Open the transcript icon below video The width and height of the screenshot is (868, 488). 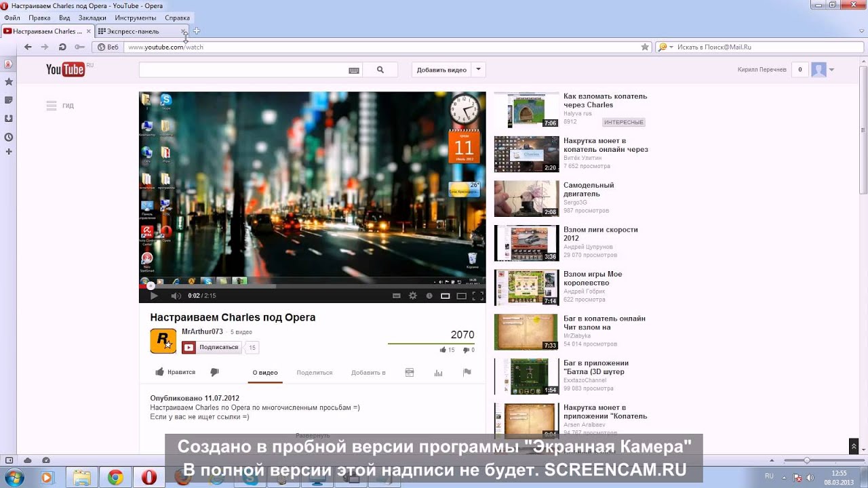click(x=409, y=372)
